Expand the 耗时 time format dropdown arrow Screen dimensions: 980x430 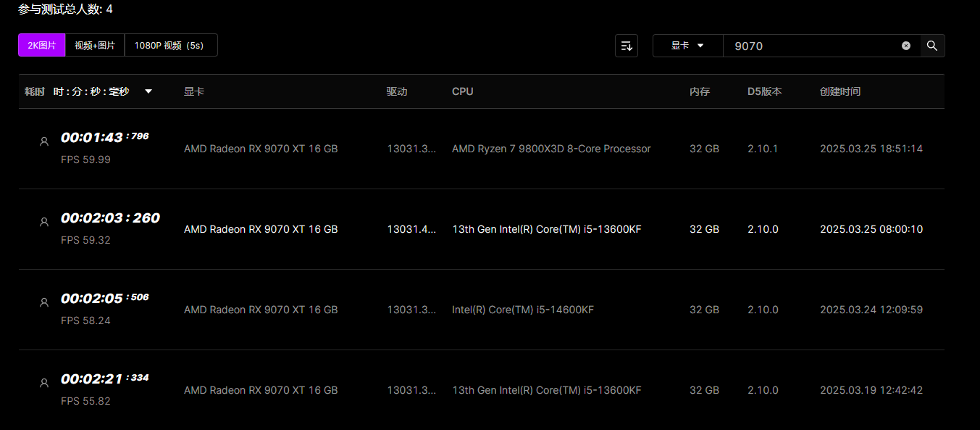coord(148,91)
